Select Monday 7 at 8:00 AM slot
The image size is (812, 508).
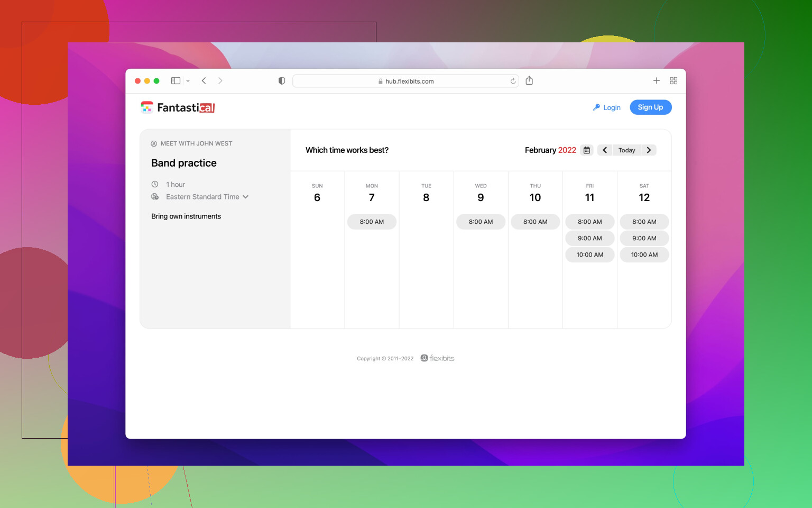pos(372,222)
